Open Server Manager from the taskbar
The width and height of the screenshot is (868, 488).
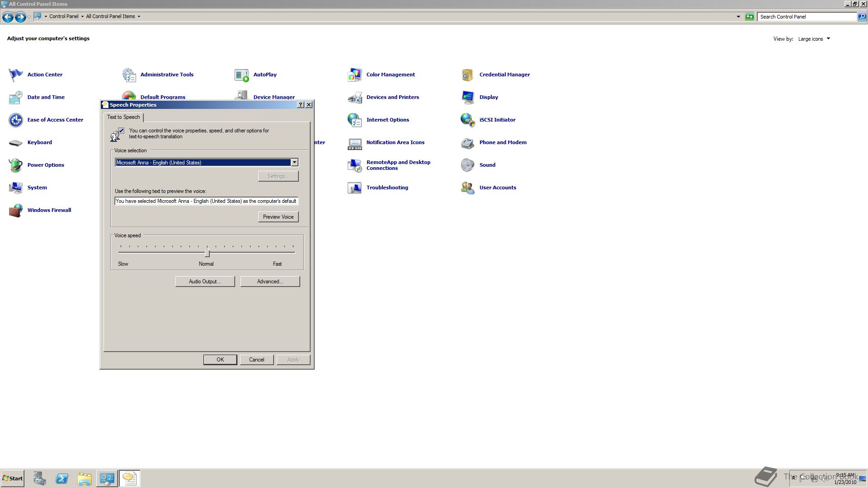coord(39,479)
